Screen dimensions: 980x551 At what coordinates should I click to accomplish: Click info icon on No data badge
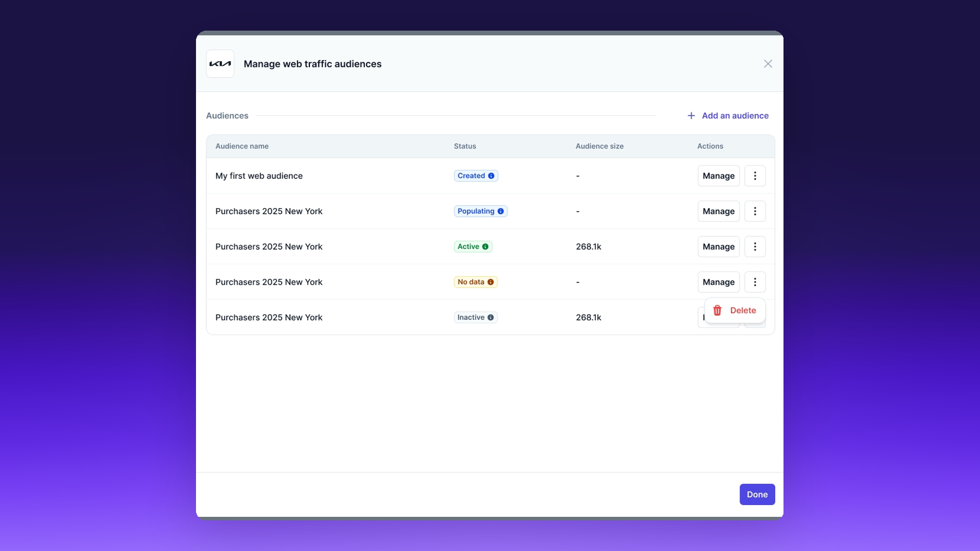click(491, 282)
